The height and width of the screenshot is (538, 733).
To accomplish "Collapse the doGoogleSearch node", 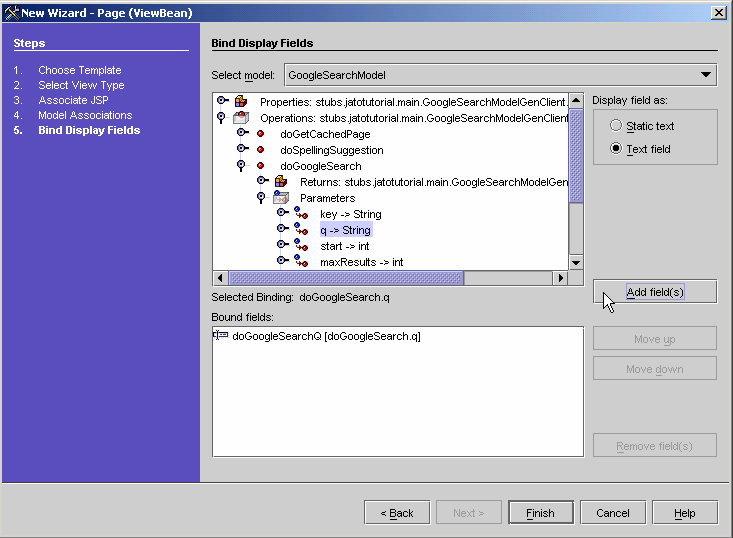I will click(241, 165).
